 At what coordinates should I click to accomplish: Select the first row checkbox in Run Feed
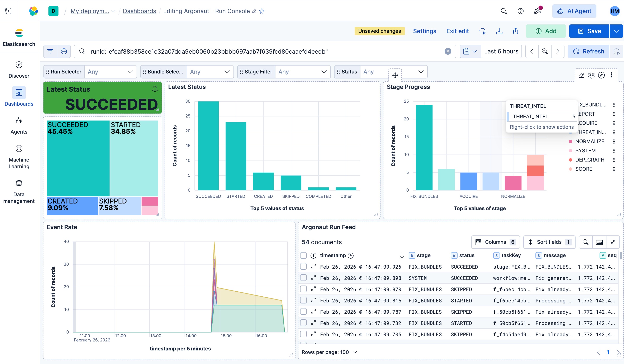tap(303, 267)
